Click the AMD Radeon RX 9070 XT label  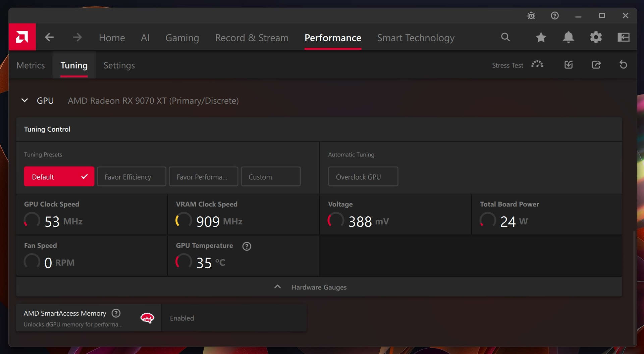point(153,100)
